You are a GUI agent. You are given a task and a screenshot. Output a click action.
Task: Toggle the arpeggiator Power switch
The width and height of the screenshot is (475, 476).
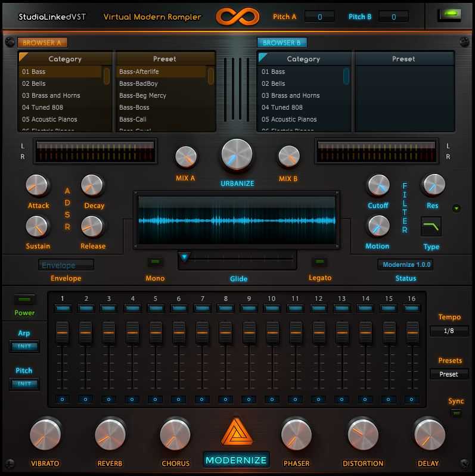click(x=24, y=300)
